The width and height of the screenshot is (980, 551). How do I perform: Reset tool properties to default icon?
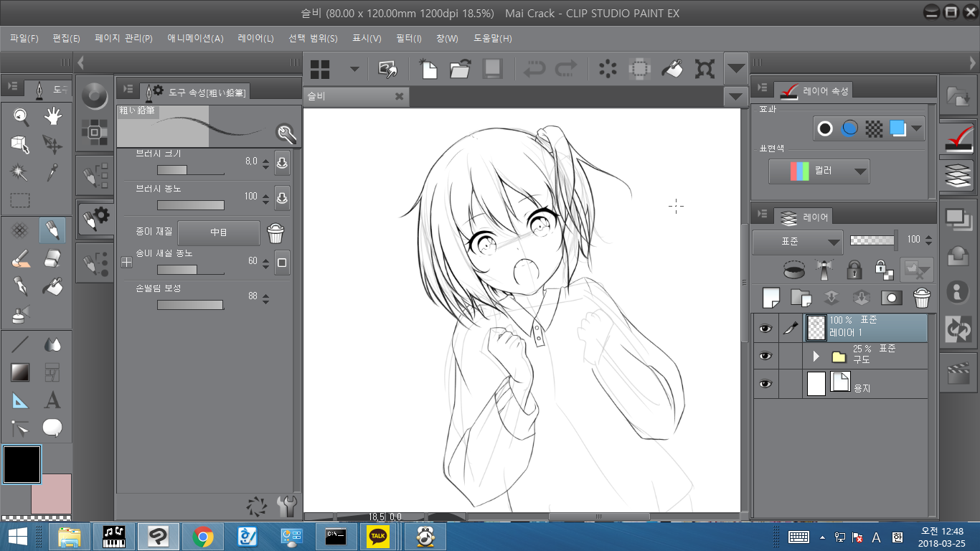click(x=256, y=507)
